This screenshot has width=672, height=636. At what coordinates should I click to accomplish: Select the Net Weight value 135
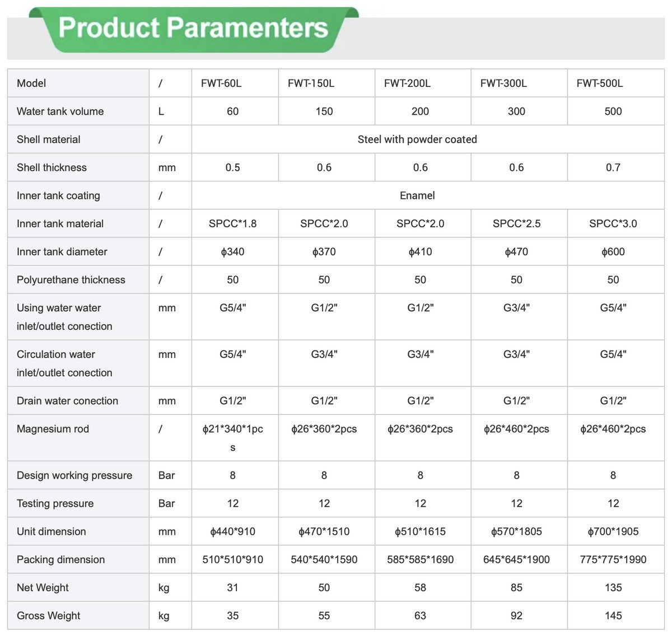pos(613,587)
